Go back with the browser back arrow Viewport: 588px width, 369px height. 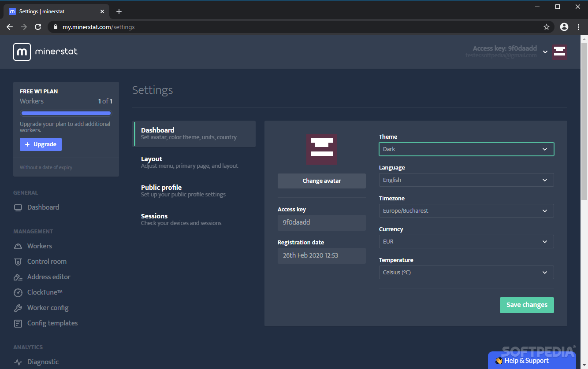(x=10, y=27)
